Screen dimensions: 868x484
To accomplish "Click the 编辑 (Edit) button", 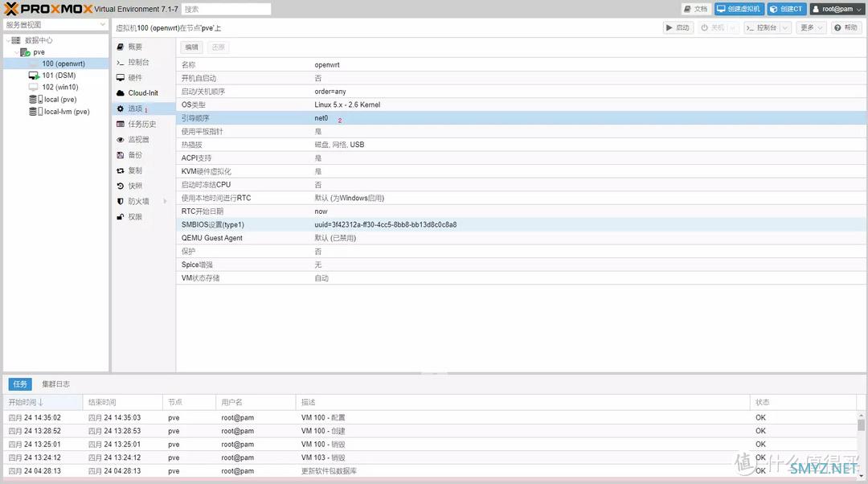I will [x=191, y=47].
